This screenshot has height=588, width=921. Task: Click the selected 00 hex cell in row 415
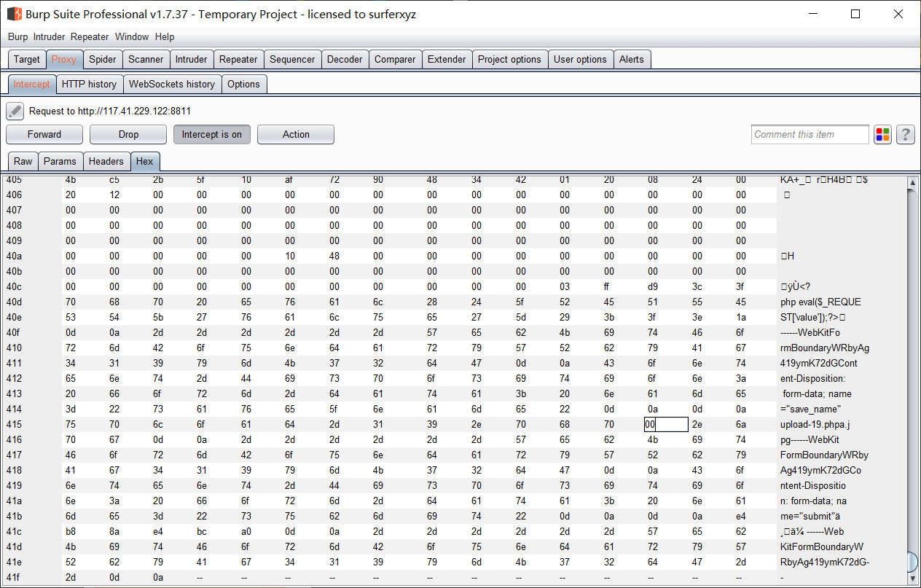click(x=666, y=424)
